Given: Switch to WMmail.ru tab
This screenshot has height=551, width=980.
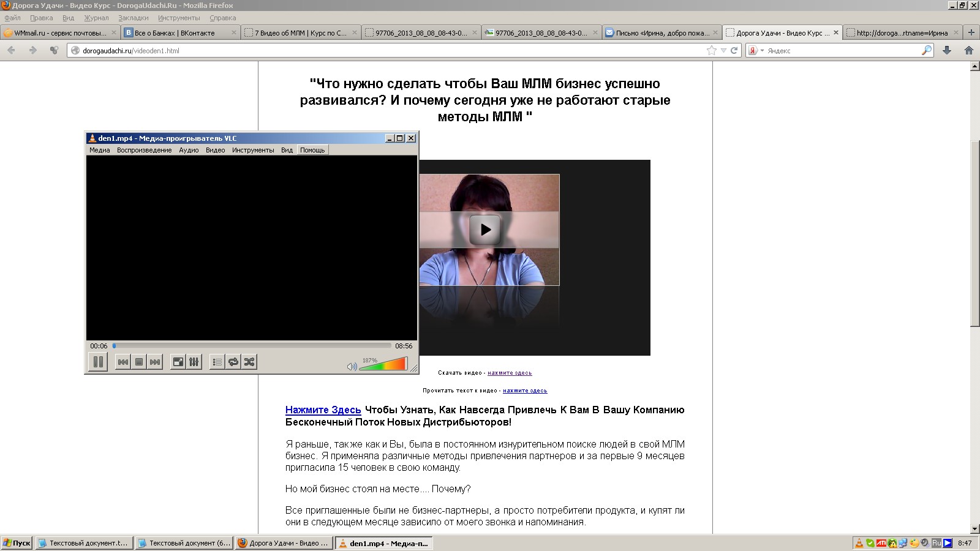Looking at the screenshot, I should [60, 33].
